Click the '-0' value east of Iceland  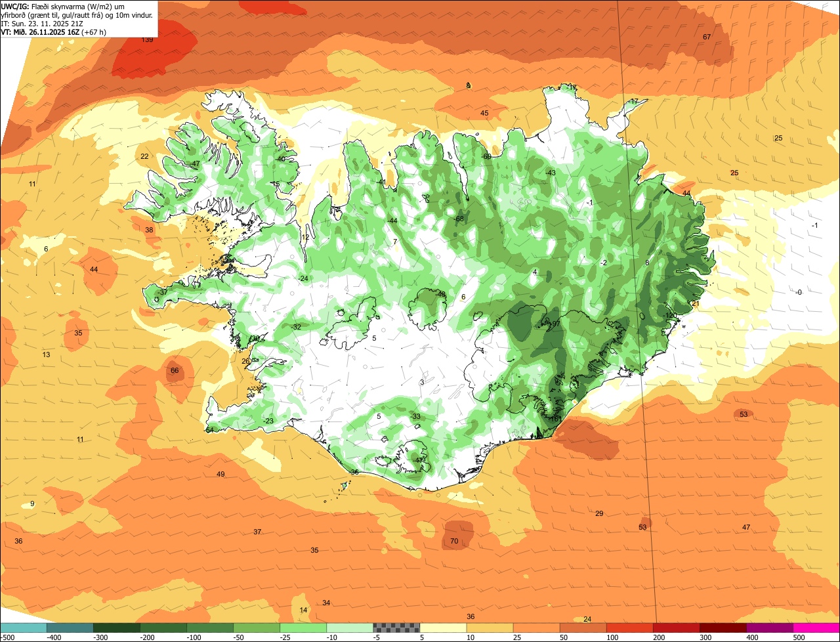tap(799, 292)
